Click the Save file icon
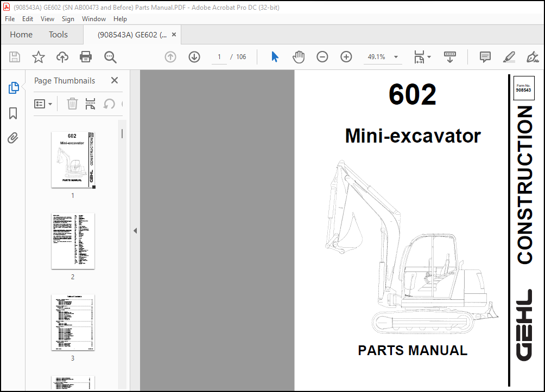This screenshot has height=392, width=545. pos(15,57)
